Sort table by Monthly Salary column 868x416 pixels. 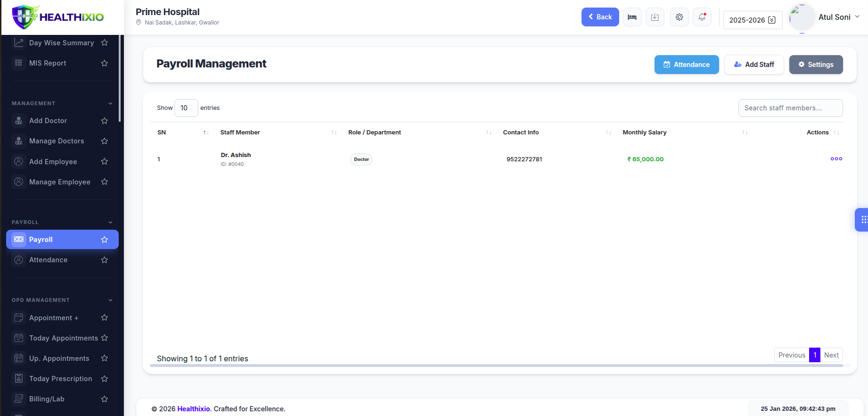[x=745, y=133]
